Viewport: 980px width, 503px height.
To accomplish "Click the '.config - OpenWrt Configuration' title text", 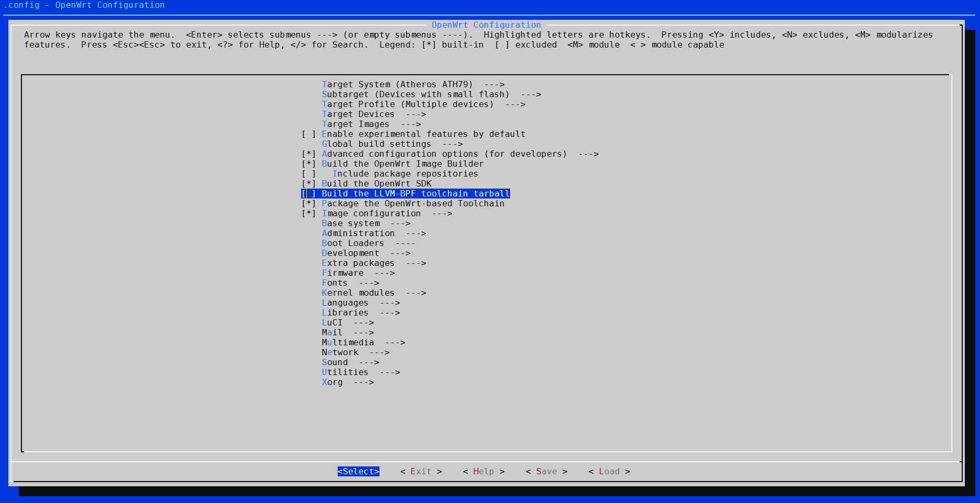I will (84, 5).
